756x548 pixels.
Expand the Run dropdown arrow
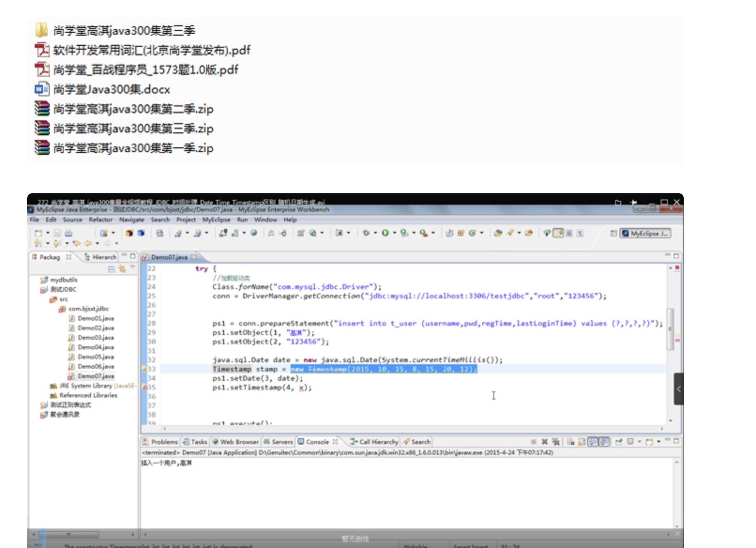tap(394, 233)
